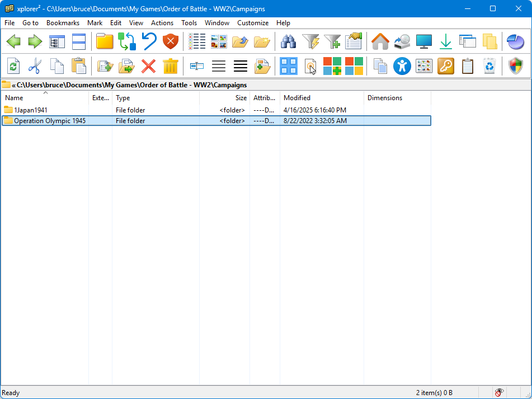The height and width of the screenshot is (399, 532).
Task: Click the page with mouse cursor icon
Action: pos(310,66)
